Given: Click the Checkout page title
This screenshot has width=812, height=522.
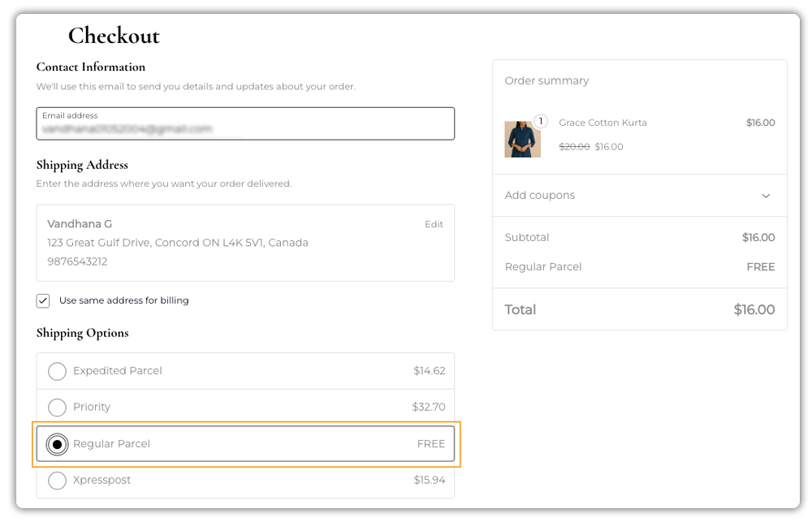Looking at the screenshot, I should tap(114, 36).
